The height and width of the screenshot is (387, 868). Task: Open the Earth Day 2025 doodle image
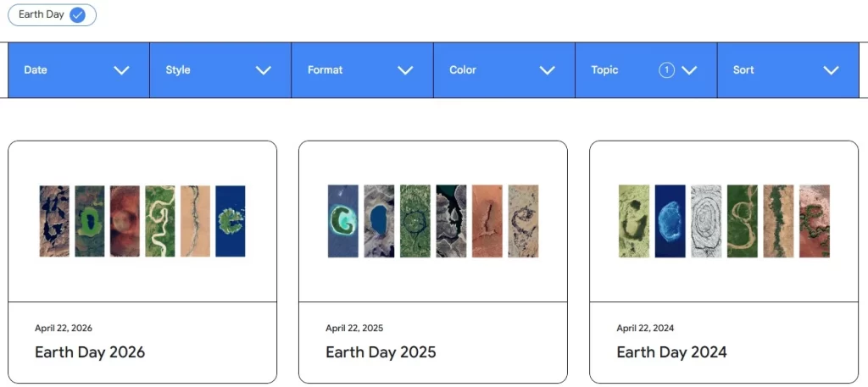[x=433, y=221]
